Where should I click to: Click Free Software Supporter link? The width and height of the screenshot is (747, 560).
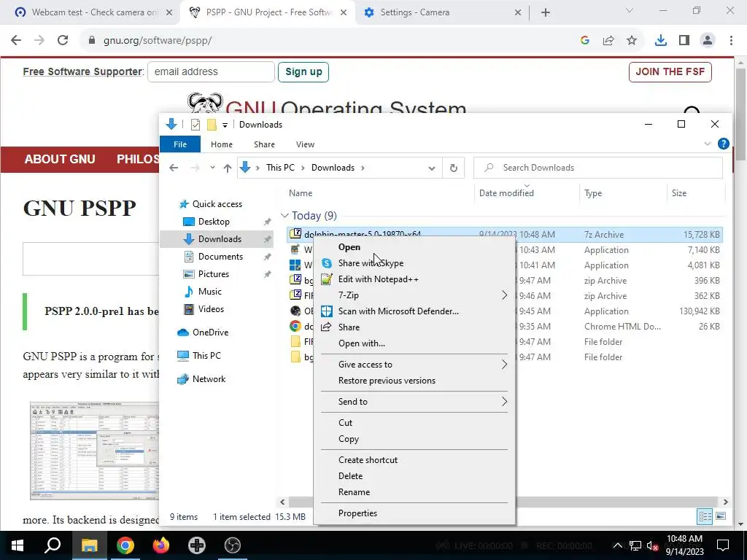82,72
